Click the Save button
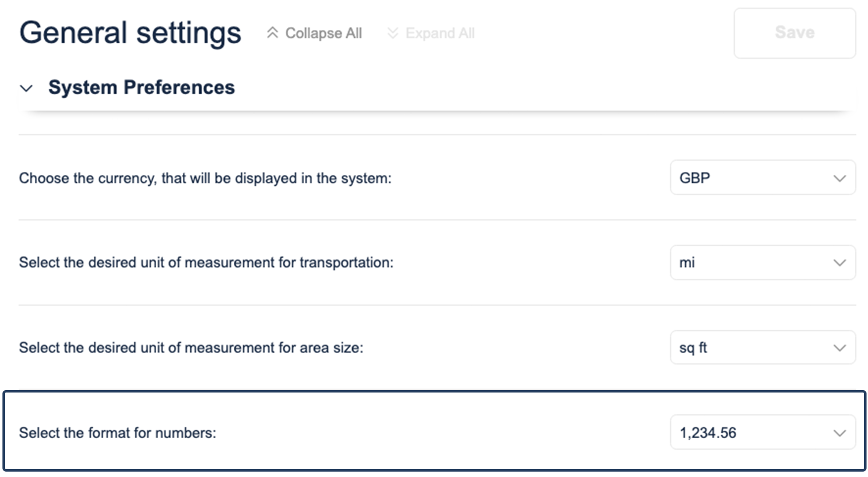 click(794, 33)
